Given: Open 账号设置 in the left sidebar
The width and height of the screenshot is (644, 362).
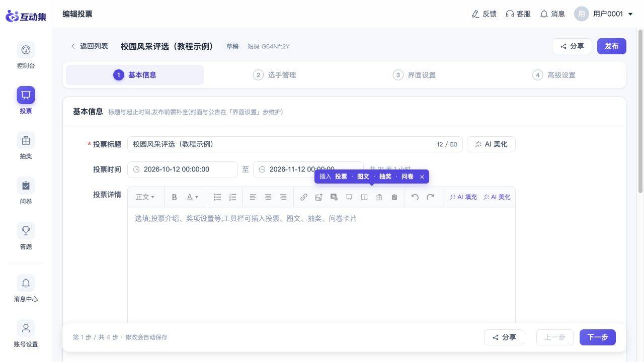Looking at the screenshot, I should click(26, 334).
